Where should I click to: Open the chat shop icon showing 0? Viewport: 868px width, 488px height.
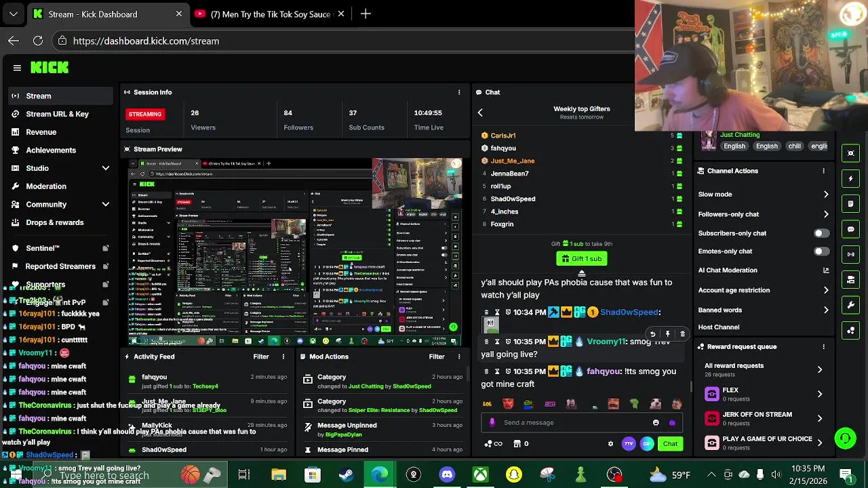(x=521, y=444)
